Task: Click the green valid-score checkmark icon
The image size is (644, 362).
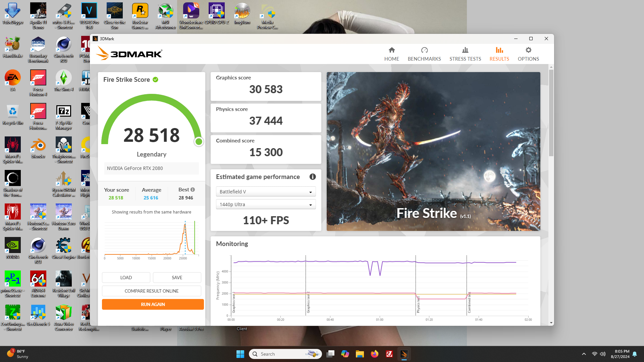Action: [155, 79]
